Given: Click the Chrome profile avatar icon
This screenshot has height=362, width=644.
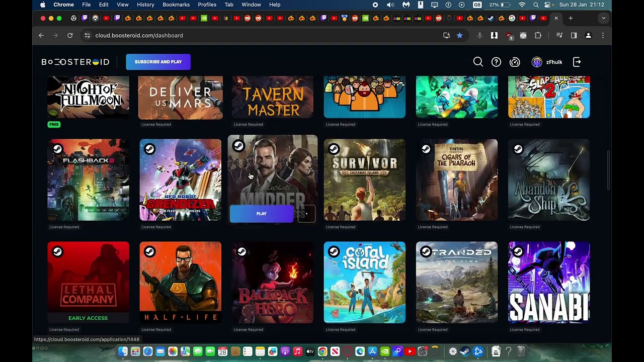Looking at the screenshot, I should (x=588, y=35).
